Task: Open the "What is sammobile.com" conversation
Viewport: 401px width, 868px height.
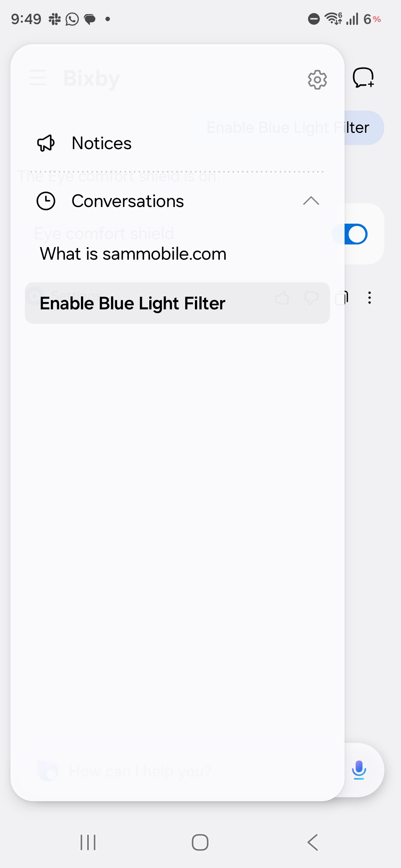Action: coord(133,254)
